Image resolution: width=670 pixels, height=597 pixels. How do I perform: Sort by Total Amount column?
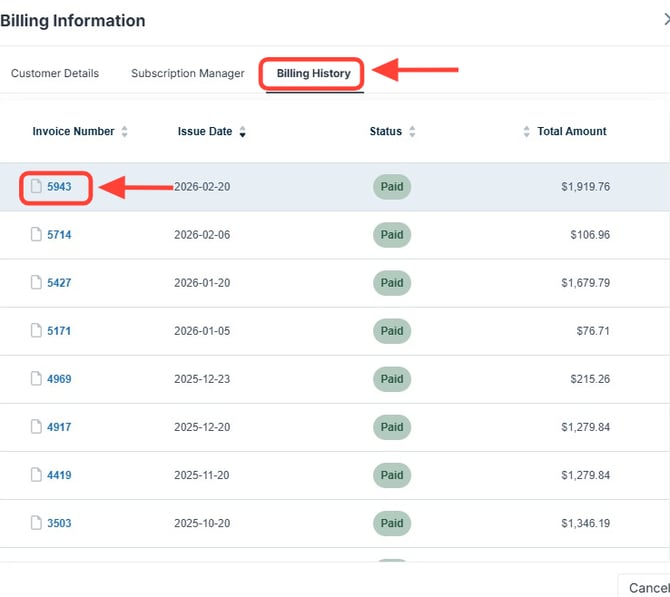tap(565, 131)
